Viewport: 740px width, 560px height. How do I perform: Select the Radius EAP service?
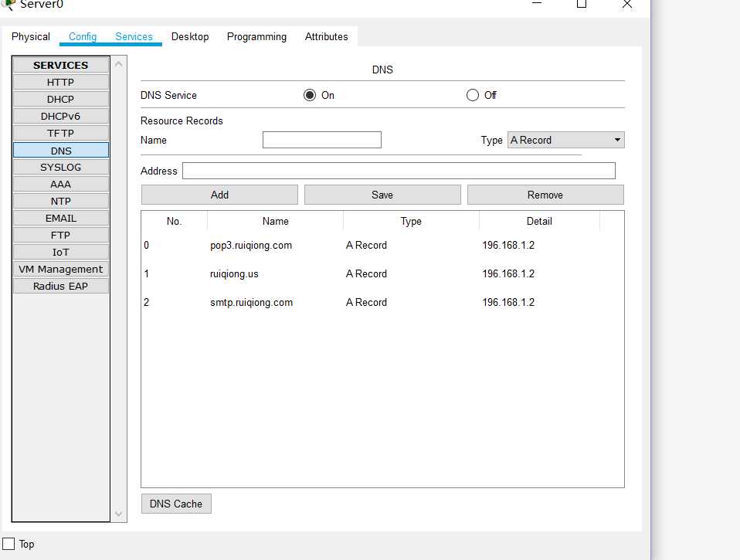(61, 286)
